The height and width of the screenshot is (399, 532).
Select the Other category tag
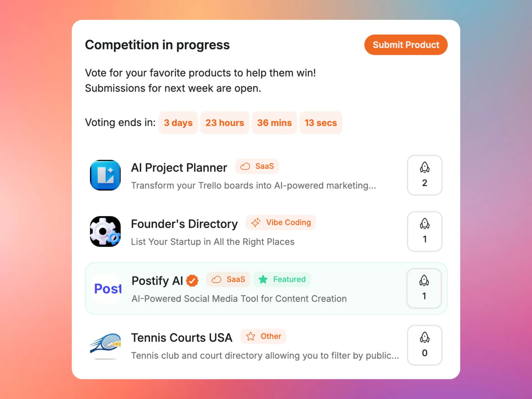[x=263, y=336]
